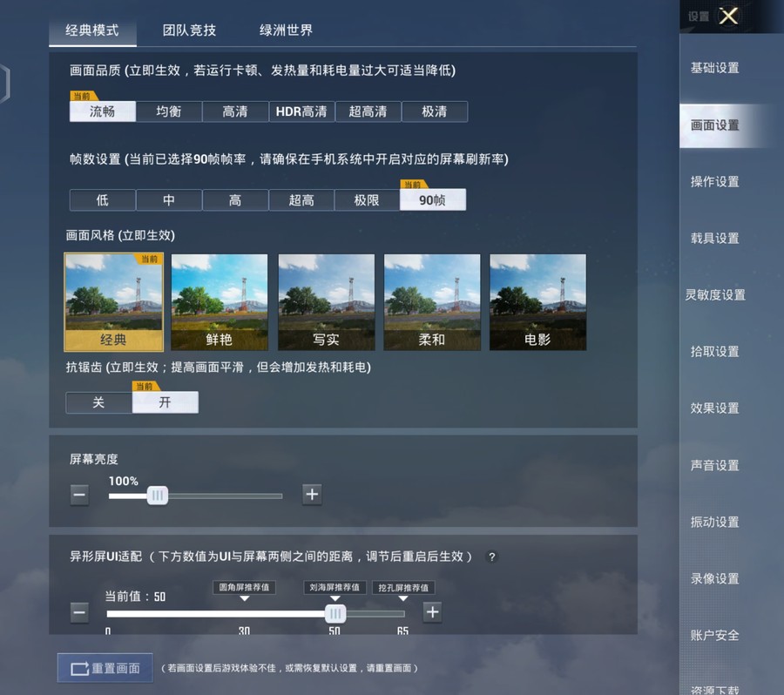Click the plus stepper for UI adaptation value
The height and width of the screenshot is (695, 784).
coord(432,612)
